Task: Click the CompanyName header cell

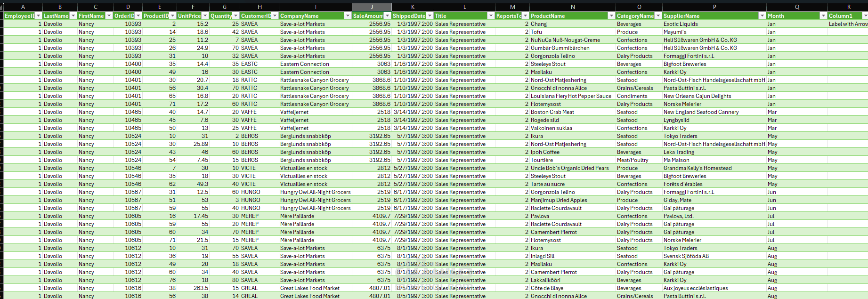Action: click(315, 16)
